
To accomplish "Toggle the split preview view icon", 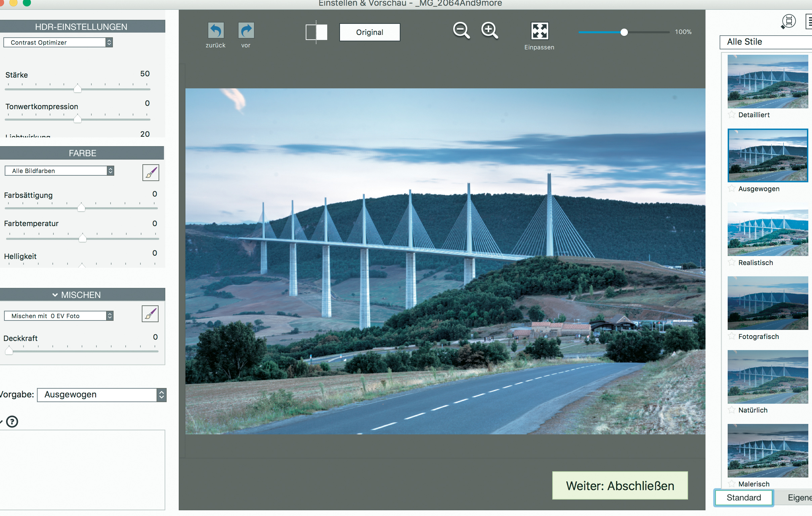I will (x=316, y=32).
